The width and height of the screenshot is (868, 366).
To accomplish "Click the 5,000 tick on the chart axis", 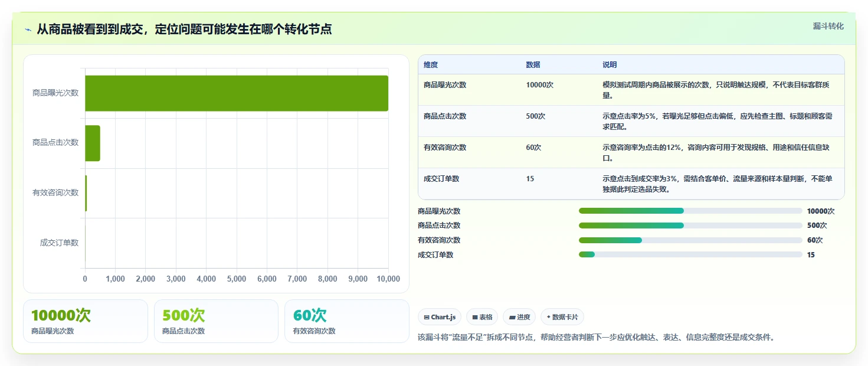I will [237, 279].
